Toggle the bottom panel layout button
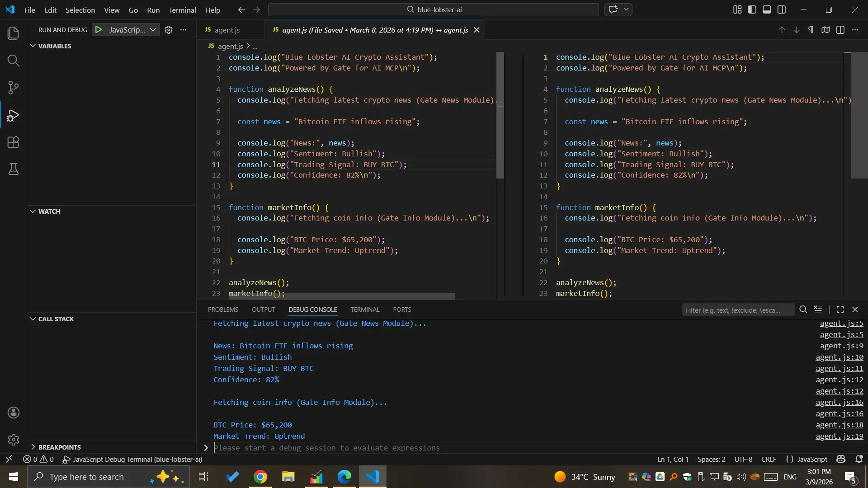 (767, 9)
